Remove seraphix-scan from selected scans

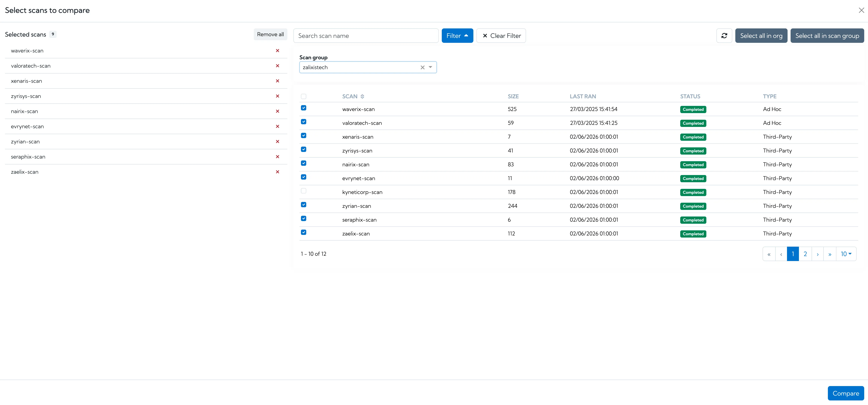click(277, 157)
